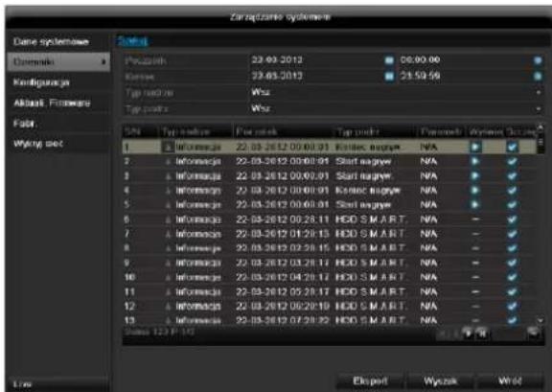This screenshot has height=392, width=552.
Task: Click the Wyszuk. search button
Action: (441, 381)
